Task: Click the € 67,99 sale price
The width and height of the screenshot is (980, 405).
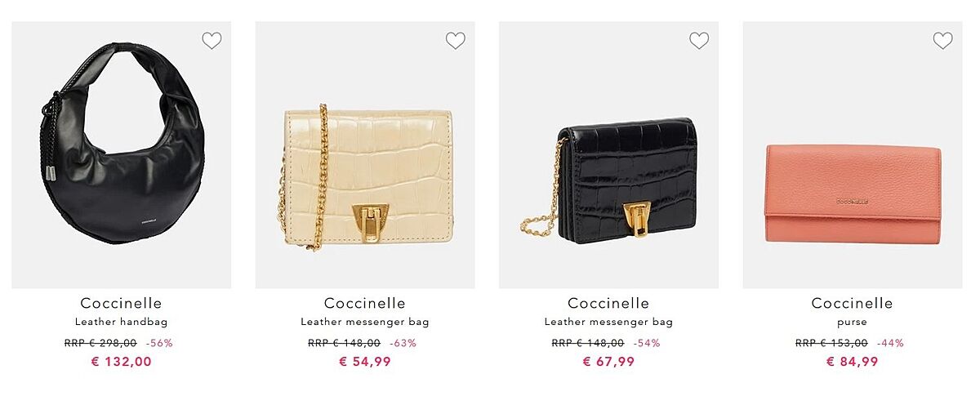Action: tap(608, 362)
